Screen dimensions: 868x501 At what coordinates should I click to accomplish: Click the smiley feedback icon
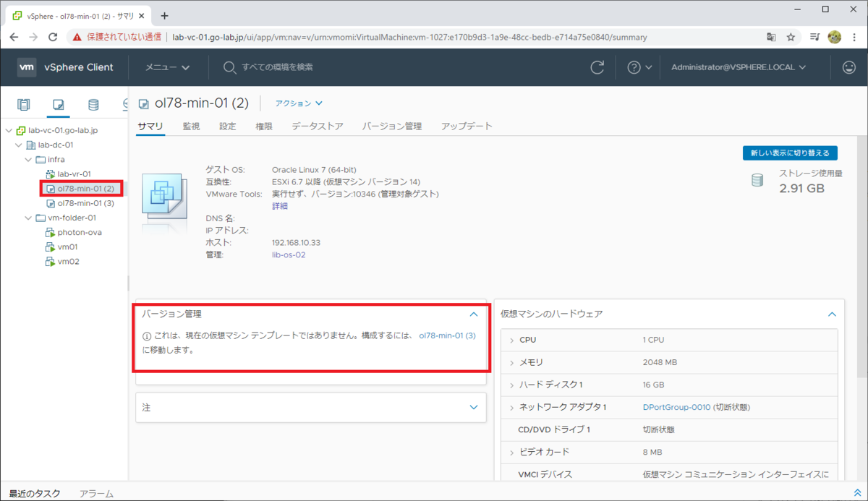pos(849,67)
